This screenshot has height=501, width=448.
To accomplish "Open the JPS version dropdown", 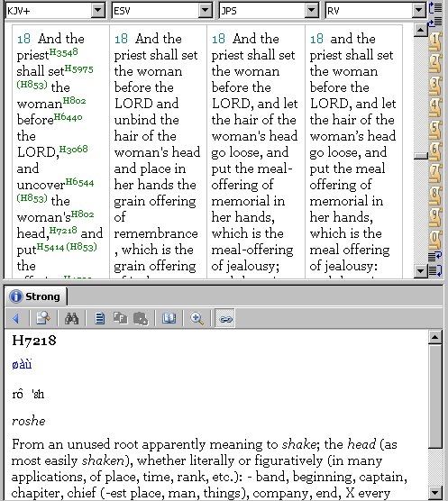I will coord(312,11).
